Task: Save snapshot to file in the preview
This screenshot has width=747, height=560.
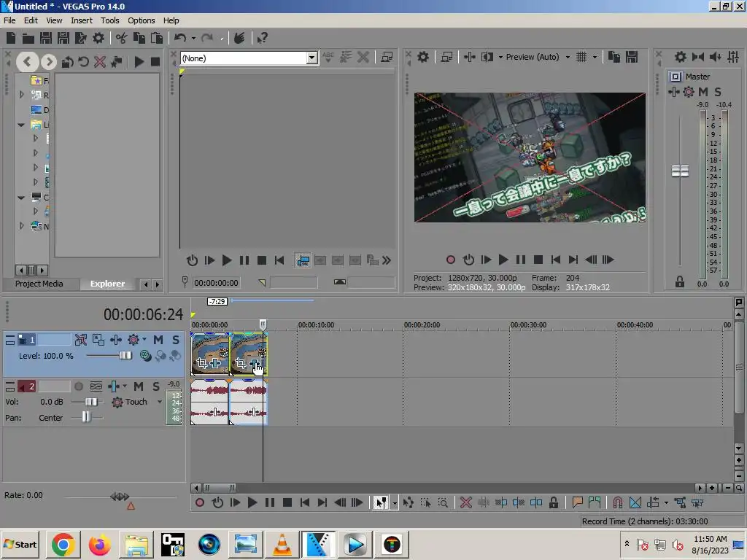Action: point(632,57)
